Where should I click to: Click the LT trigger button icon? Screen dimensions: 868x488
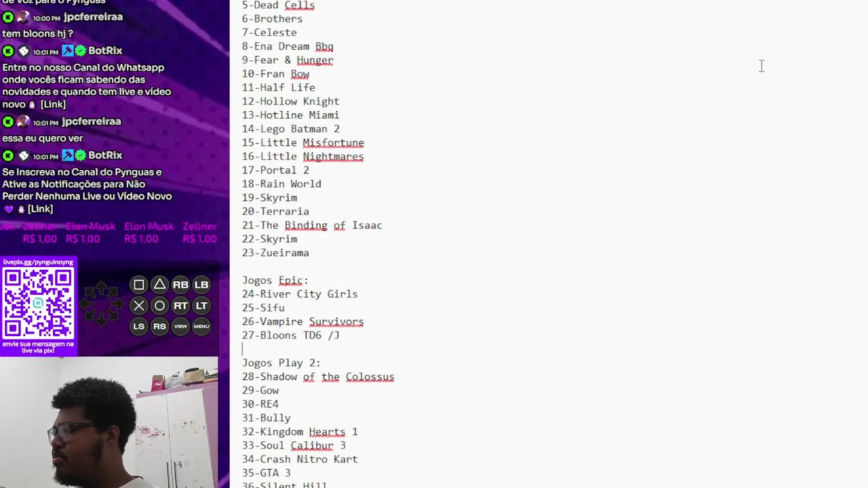(201, 306)
